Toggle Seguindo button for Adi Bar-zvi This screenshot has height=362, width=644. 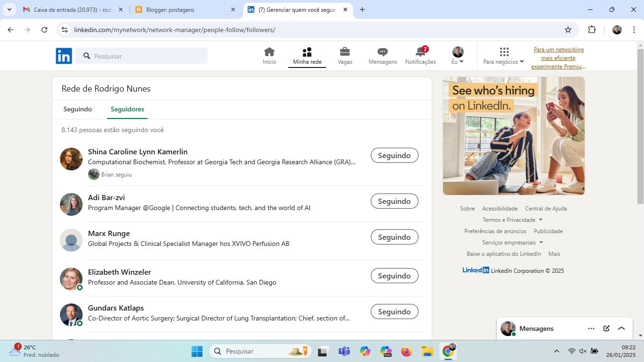point(394,201)
